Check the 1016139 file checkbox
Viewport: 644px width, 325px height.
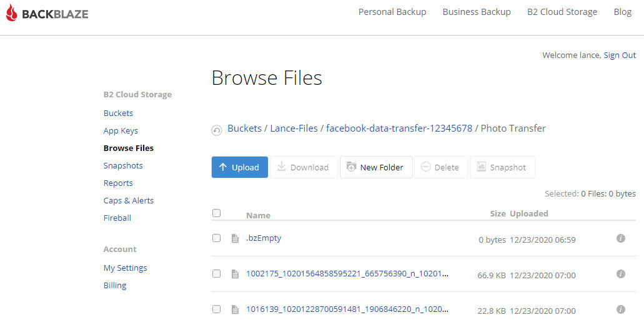pos(217,309)
